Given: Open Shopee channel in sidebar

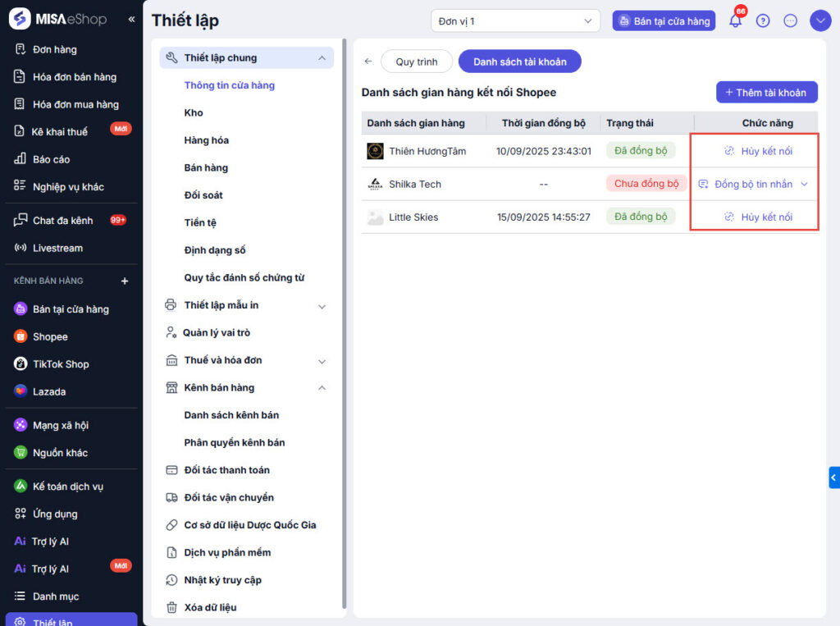Looking at the screenshot, I should point(50,336).
